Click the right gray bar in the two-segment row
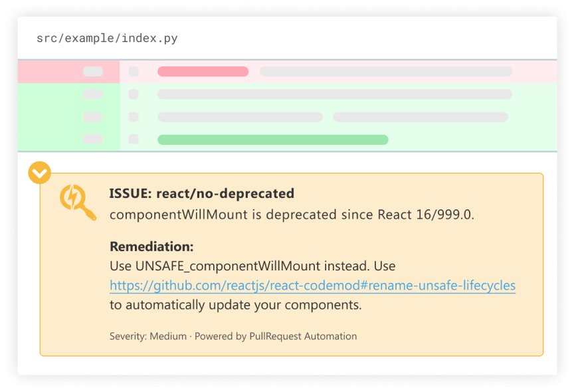This screenshot has height=392, width=574. 421,117
